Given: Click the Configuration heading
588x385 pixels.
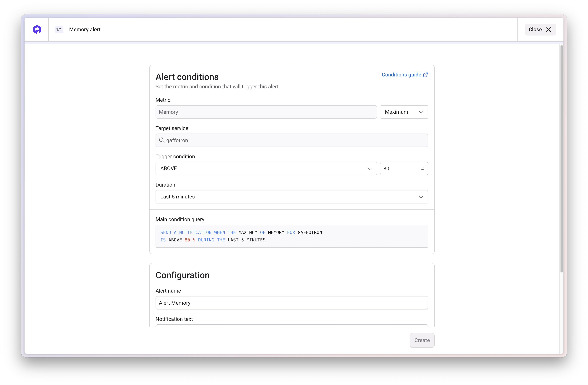Looking at the screenshot, I should pos(182,275).
